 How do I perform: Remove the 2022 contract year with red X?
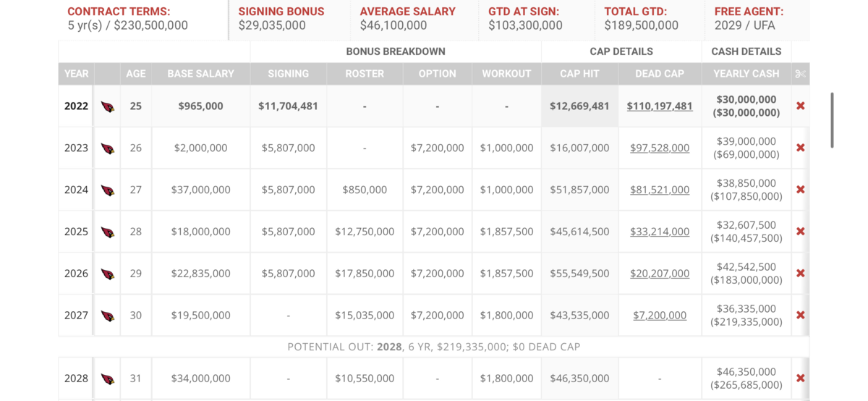[x=800, y=106]
